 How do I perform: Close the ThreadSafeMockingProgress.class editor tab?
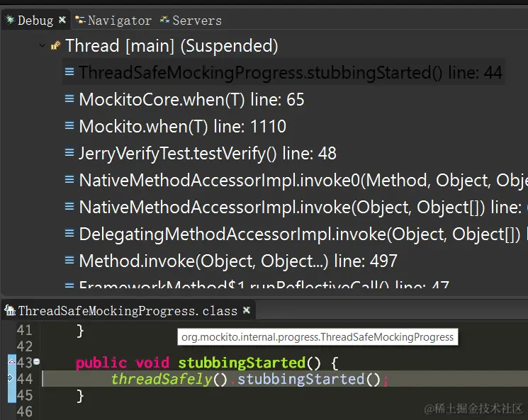point(247,310)
